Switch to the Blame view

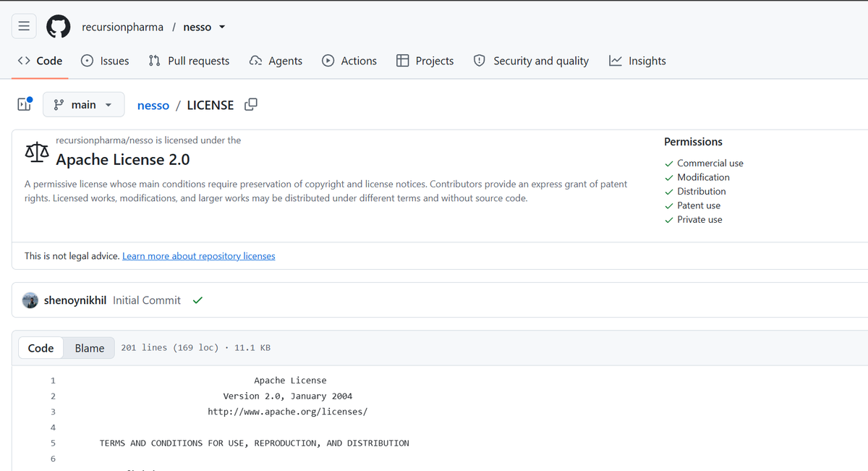click(x=90, y=348)
